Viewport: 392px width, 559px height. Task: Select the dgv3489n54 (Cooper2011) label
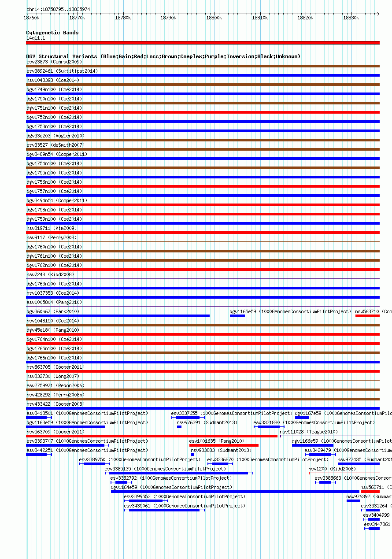[57, 154]
